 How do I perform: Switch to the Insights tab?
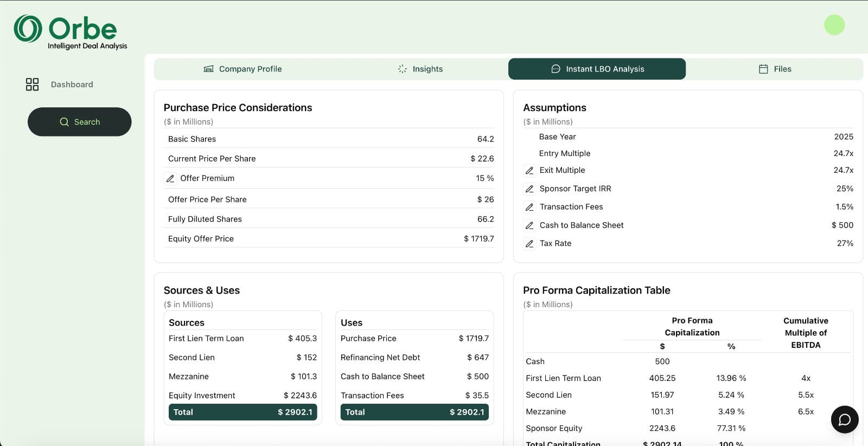coord(420,69)
